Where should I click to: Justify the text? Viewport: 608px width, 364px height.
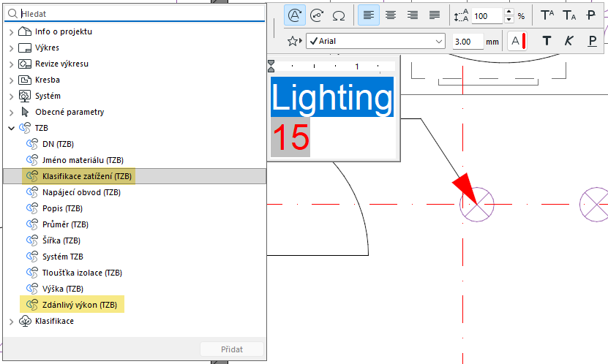(435, 15)
